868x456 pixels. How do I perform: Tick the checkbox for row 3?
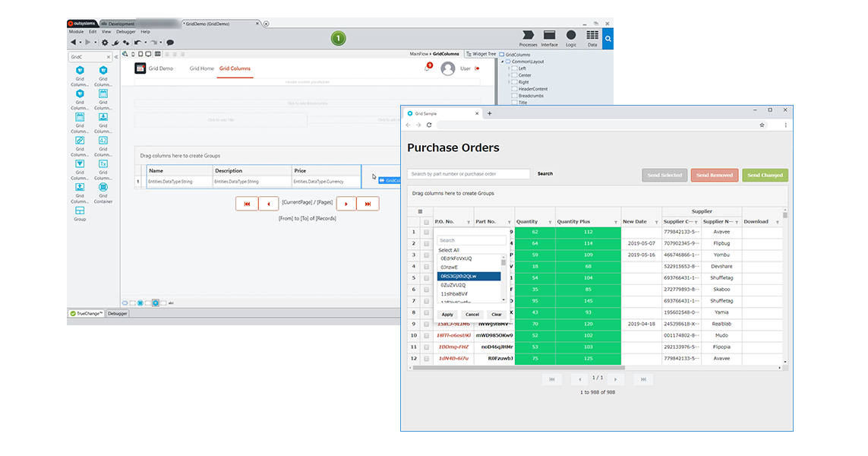pos(426,266)
